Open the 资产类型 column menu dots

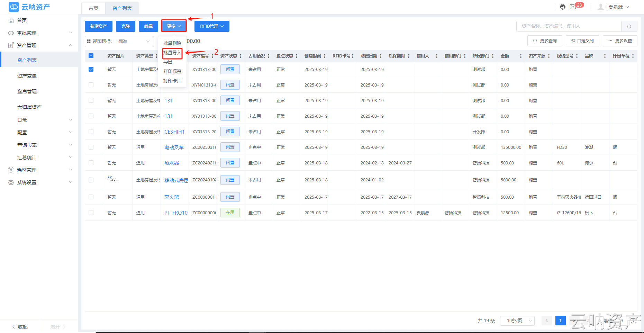[156, 56]
